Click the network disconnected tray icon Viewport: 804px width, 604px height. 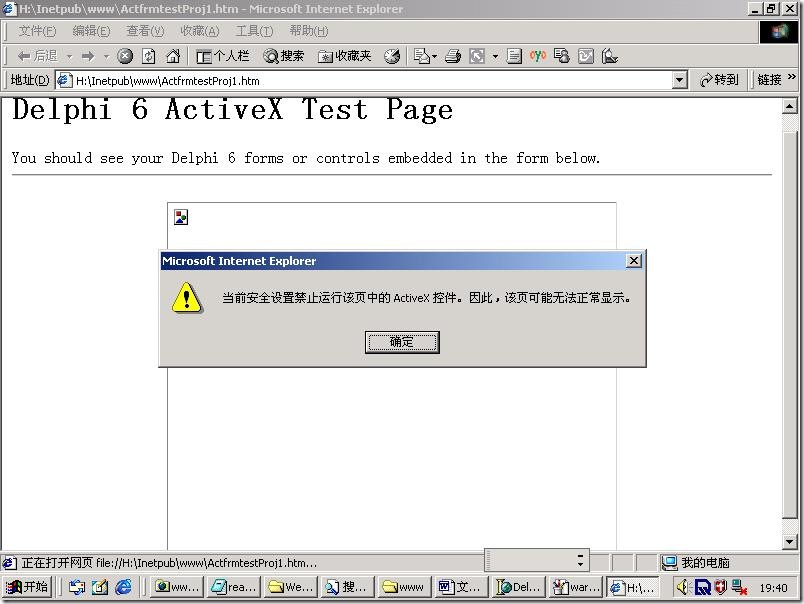point(739,587)
